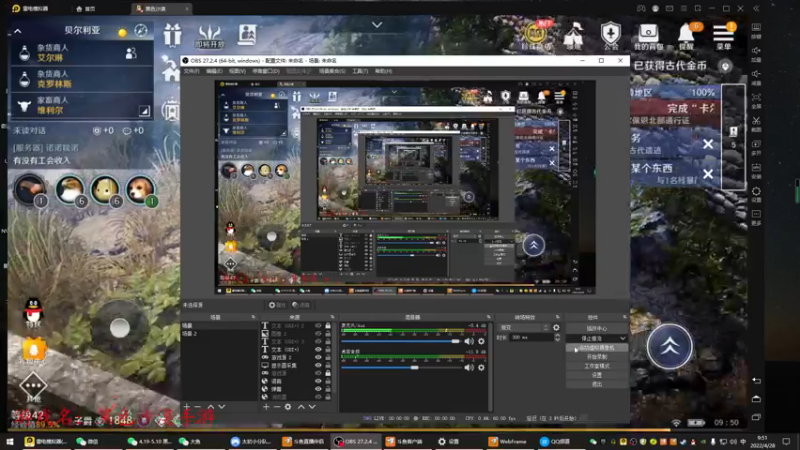
Task: Add a new source with the plus icon
Action: point(266,407)
